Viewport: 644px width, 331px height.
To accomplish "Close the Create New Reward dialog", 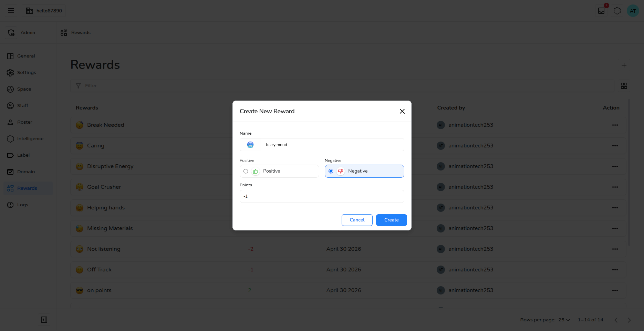I will point(402,111).
